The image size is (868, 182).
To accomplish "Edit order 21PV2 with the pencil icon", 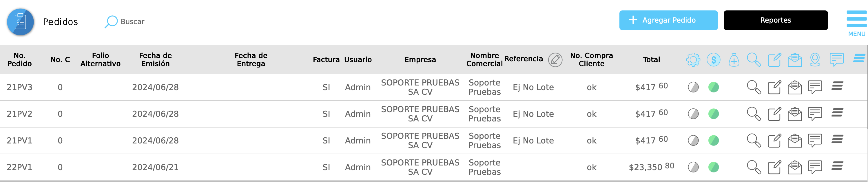I will 774,114.
